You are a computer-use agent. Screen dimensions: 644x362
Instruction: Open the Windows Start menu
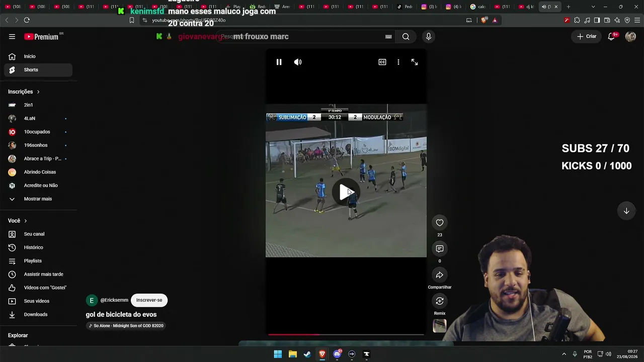point(278,354)
